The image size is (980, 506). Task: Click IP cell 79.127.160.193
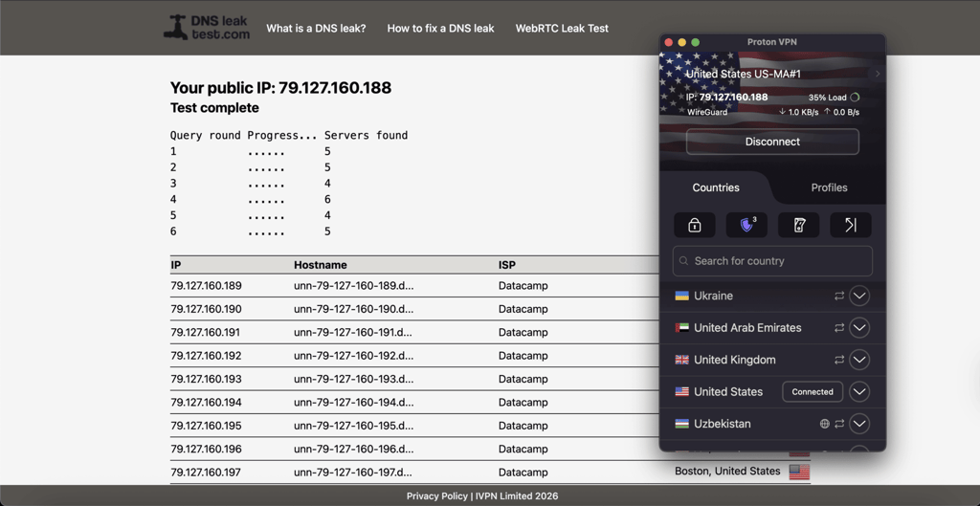coord(207,379)
